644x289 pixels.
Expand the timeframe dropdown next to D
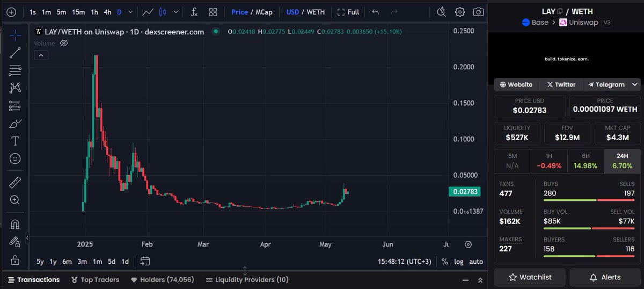pyautogui.click(x=130, y=12)
